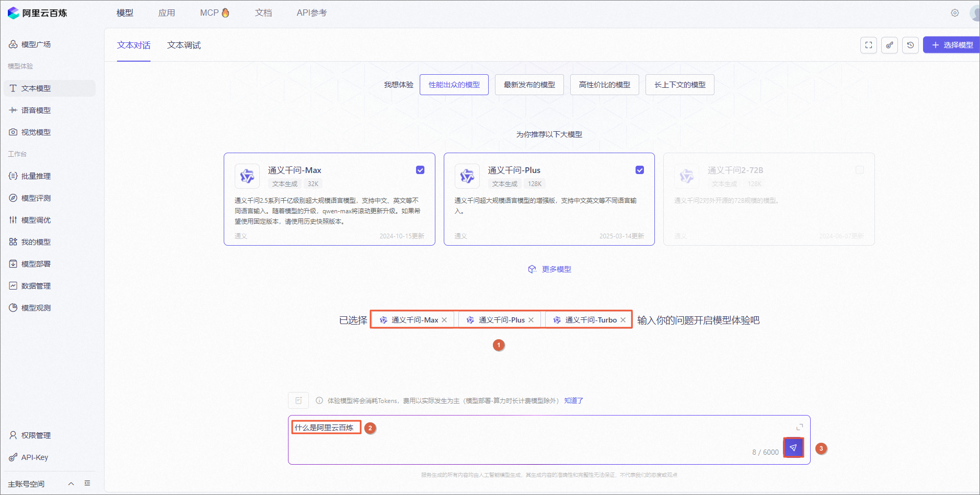
Task: Click the info icon before the Tokens notice
Action: click(319, 401)
